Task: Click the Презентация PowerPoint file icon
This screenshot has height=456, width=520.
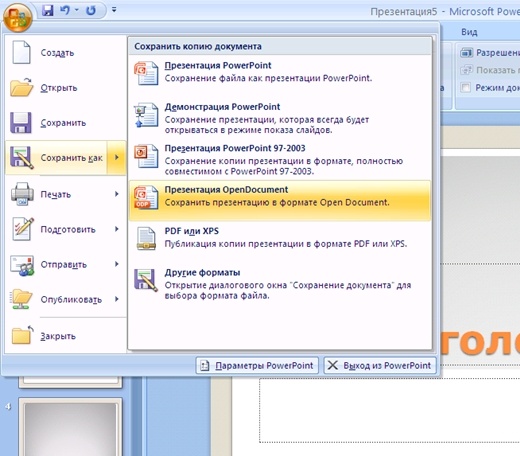Action: click(x=146, y=73)
